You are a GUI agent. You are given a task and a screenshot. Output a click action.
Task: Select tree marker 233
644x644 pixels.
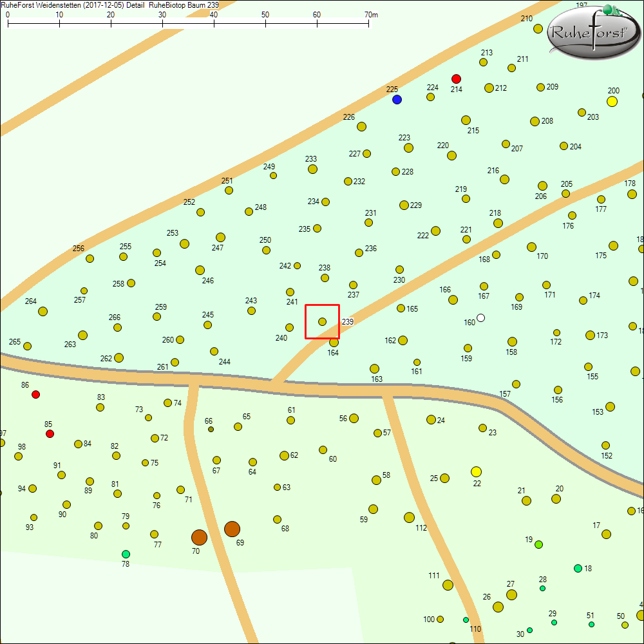(x=312, y=169)
